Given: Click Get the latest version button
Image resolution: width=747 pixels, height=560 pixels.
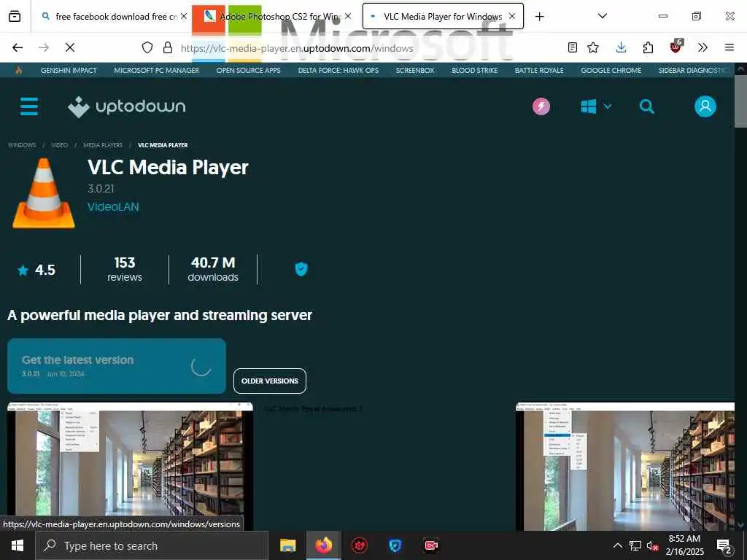Looking at the screenshot, I should pos(116,366).
